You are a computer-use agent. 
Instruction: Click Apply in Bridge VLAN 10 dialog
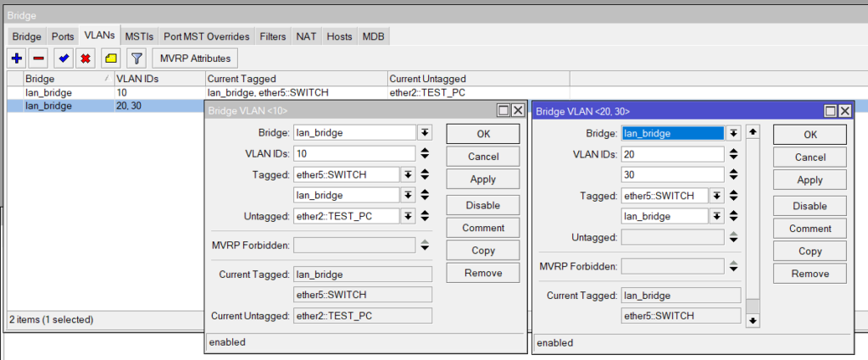(x=482, y=180)
